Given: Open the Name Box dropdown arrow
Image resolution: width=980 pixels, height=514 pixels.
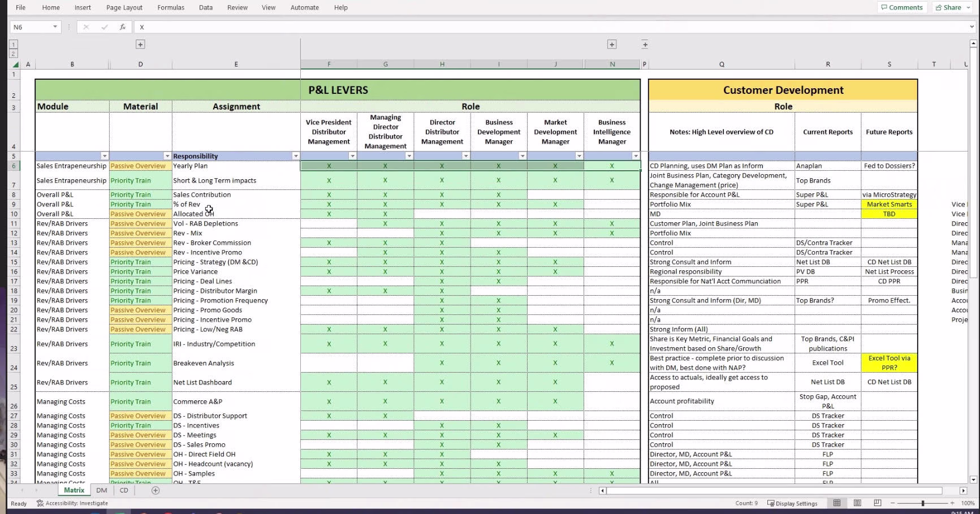Looking at the screenshot, I should pos(55,27).
